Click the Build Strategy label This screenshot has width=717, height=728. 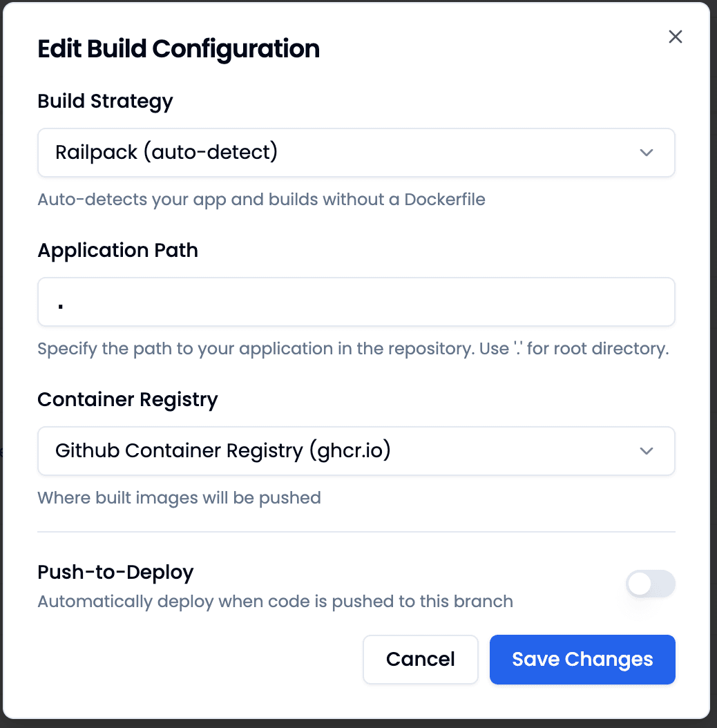[x=105, y=101]
